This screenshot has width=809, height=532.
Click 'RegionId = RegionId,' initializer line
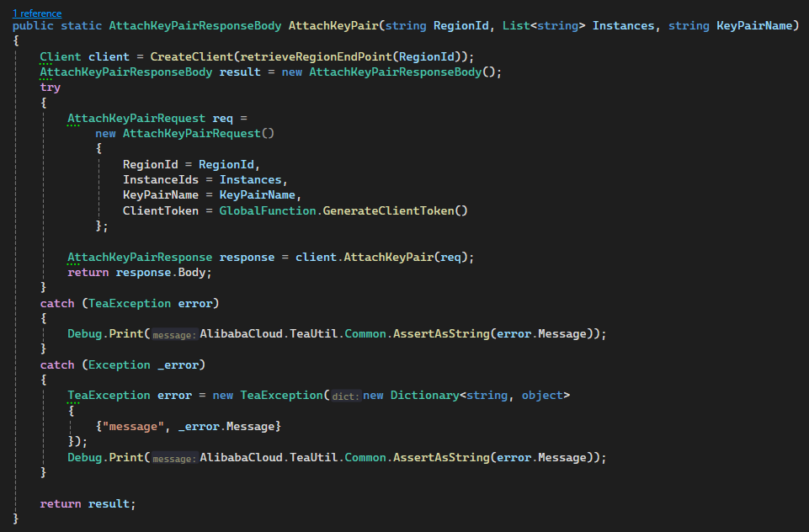(191, 165)
